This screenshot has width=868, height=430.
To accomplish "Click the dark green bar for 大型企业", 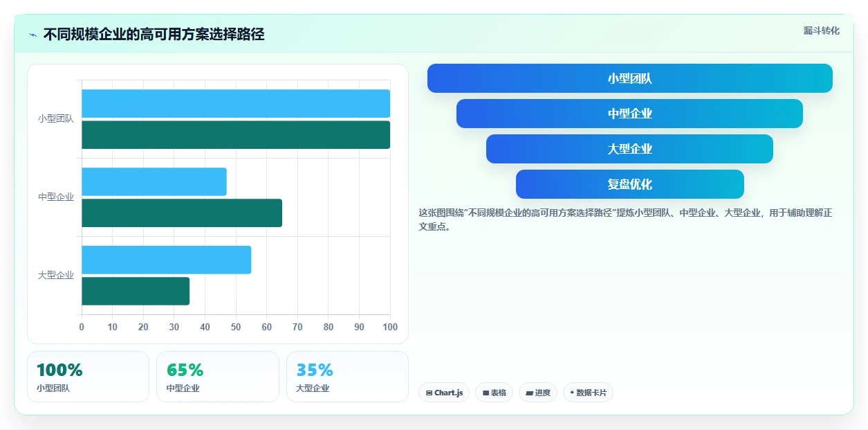I will [x=136, y=291].
